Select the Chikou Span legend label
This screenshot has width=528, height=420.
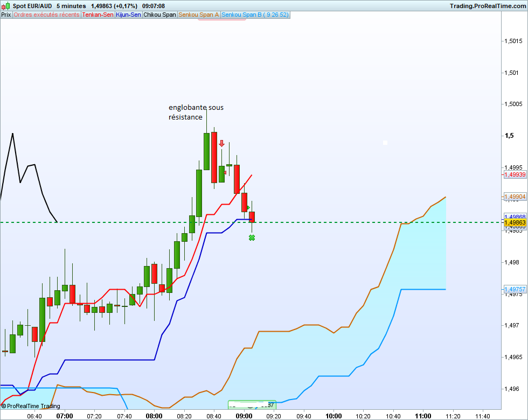click(x=159, y=15)
